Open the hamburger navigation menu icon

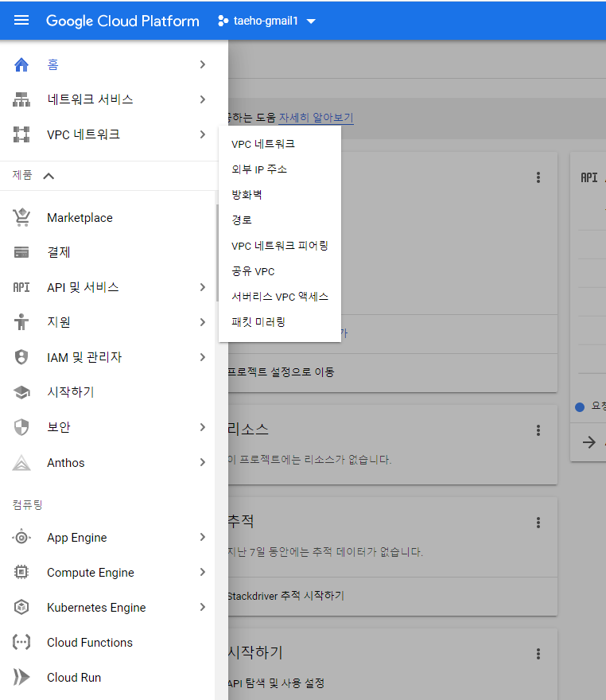pos(21,21)
